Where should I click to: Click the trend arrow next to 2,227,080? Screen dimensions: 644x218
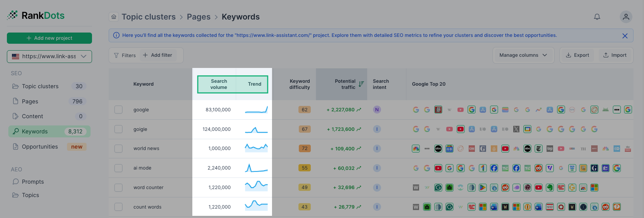tap(359, 110)
